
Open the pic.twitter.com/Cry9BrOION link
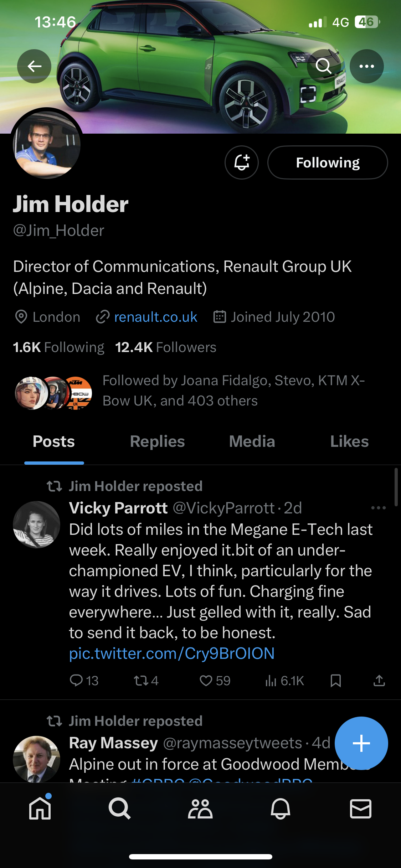[172, 653]
